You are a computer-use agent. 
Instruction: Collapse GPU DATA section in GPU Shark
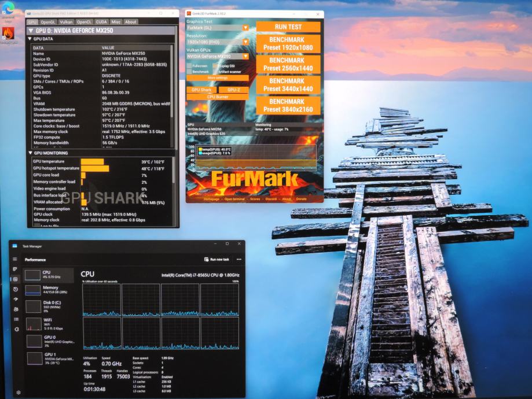pyautogui.click(x=30, y=39)
